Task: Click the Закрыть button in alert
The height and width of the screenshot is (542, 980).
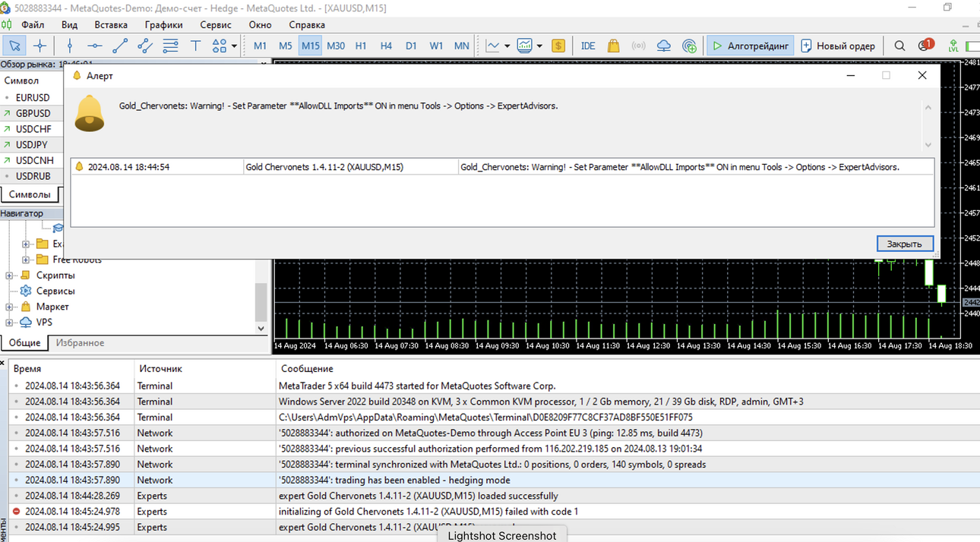Action: 904,244
